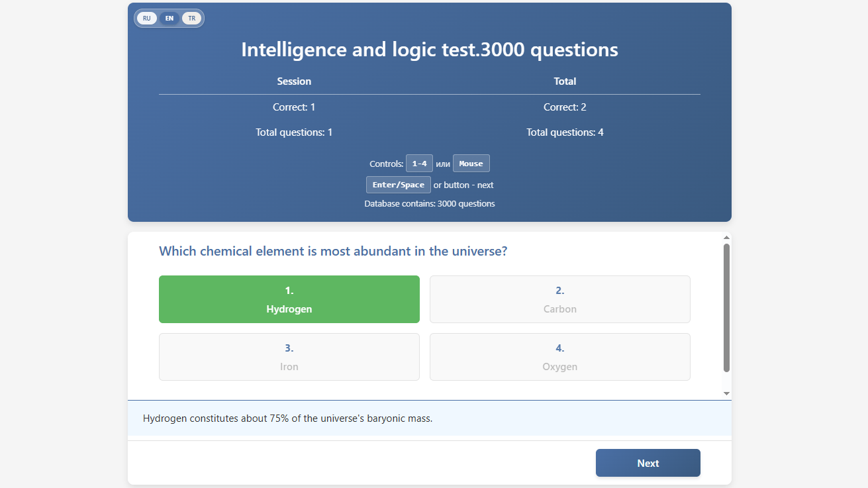Switch interface language to EN
The height and width of the screenshot is (488, 868).
coord(169,18)
